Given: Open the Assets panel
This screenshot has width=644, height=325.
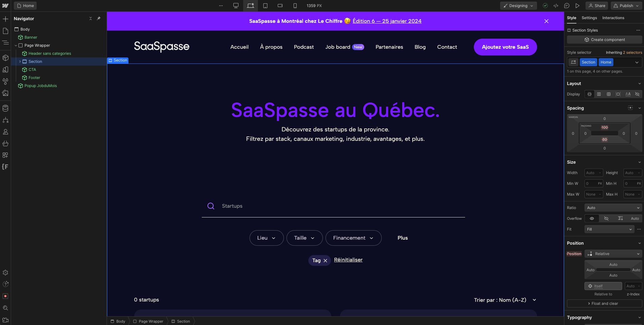Looking at the screenshot, I should point(5,93).
